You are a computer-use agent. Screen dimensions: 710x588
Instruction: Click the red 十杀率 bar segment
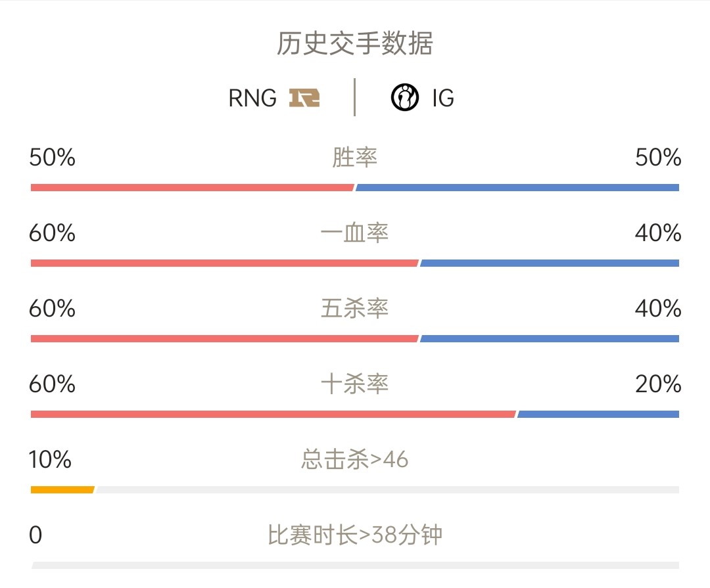[x=273, y=414]
